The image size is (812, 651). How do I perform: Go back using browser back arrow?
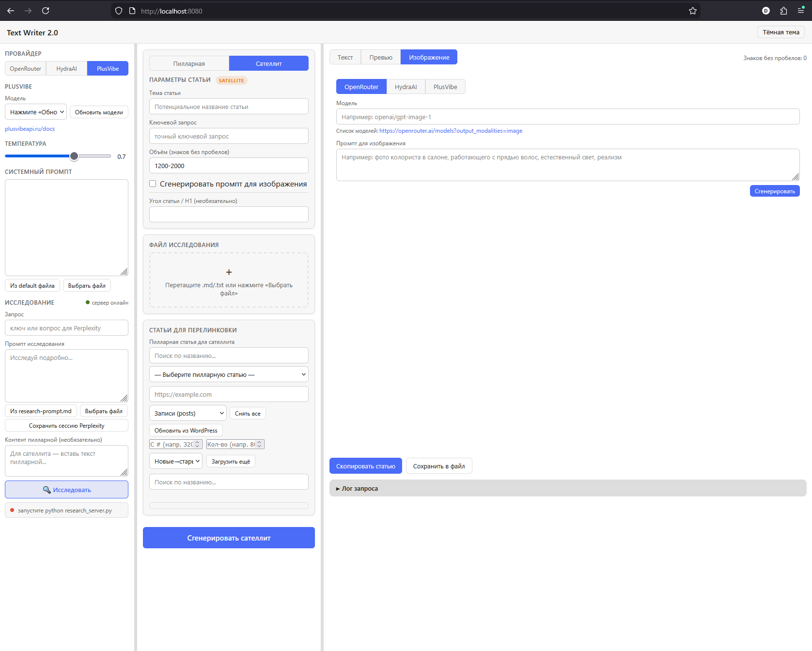[11, 11]
